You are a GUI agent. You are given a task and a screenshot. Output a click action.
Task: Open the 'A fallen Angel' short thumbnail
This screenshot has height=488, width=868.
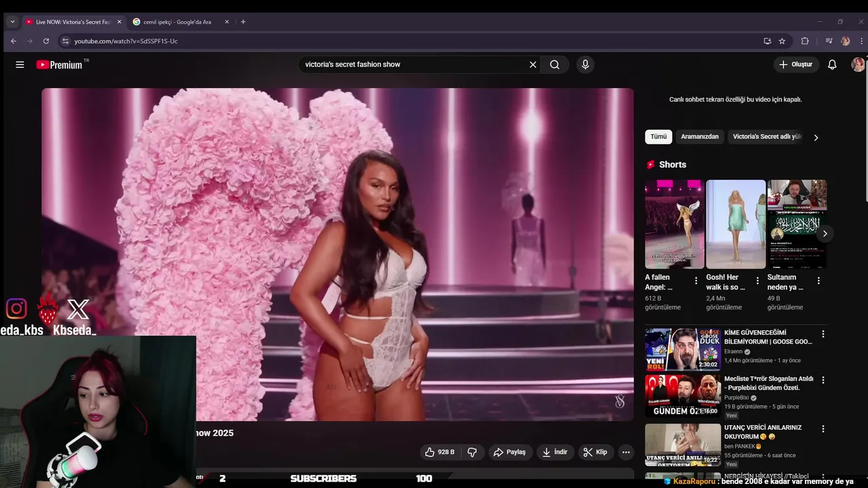tap(675, 224)
